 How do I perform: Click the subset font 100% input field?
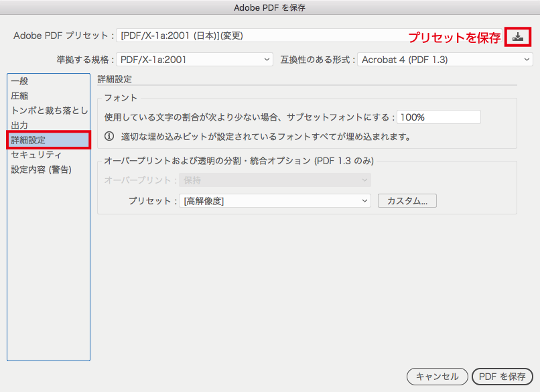(x=439, y=117)
